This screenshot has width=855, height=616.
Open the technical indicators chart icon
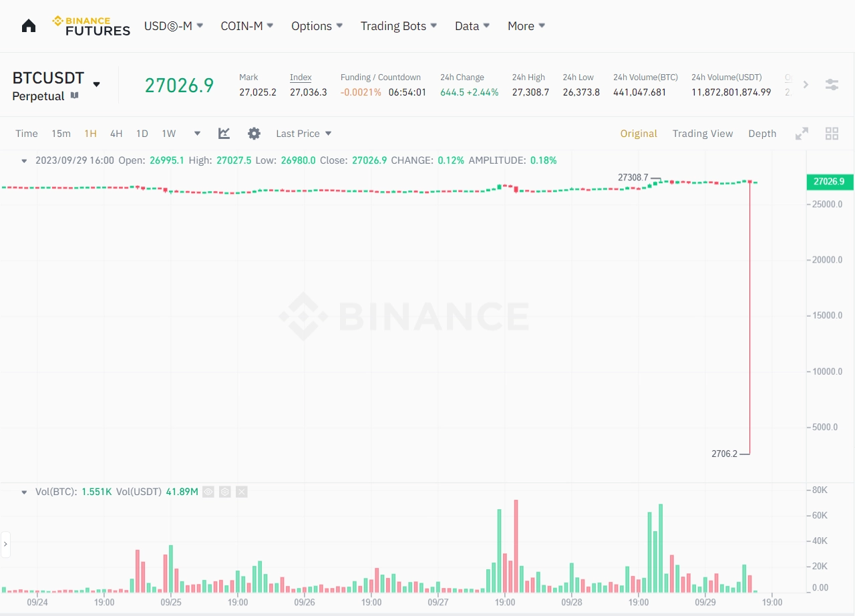(224, 133)
